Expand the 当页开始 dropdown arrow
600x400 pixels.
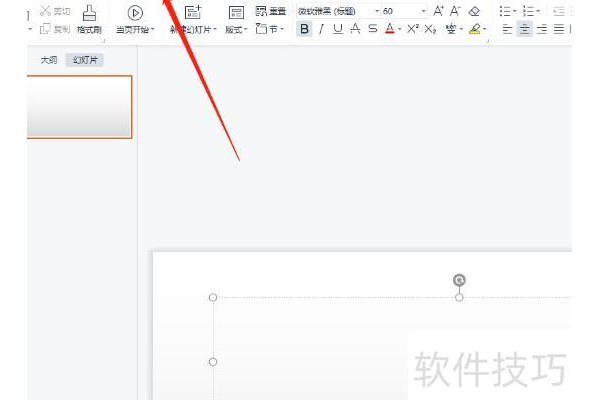click(x=153, y=29)
